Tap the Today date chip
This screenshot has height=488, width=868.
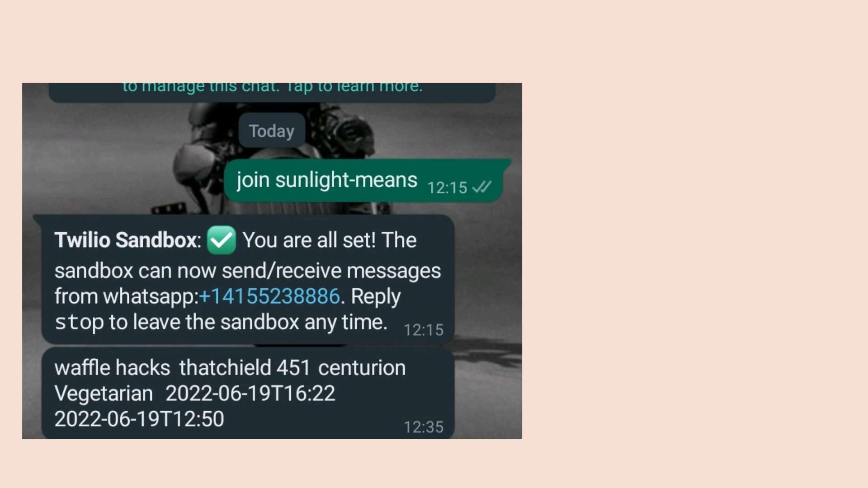(272, 131)
